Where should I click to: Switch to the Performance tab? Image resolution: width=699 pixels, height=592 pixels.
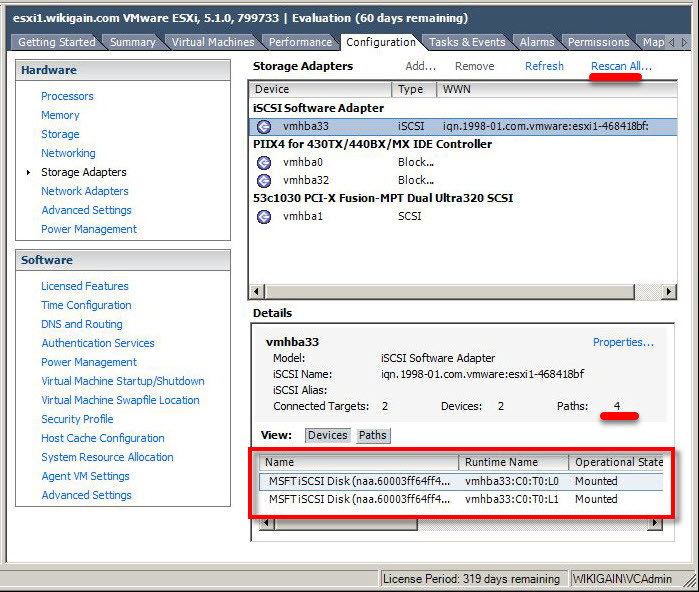coord(300,42)
